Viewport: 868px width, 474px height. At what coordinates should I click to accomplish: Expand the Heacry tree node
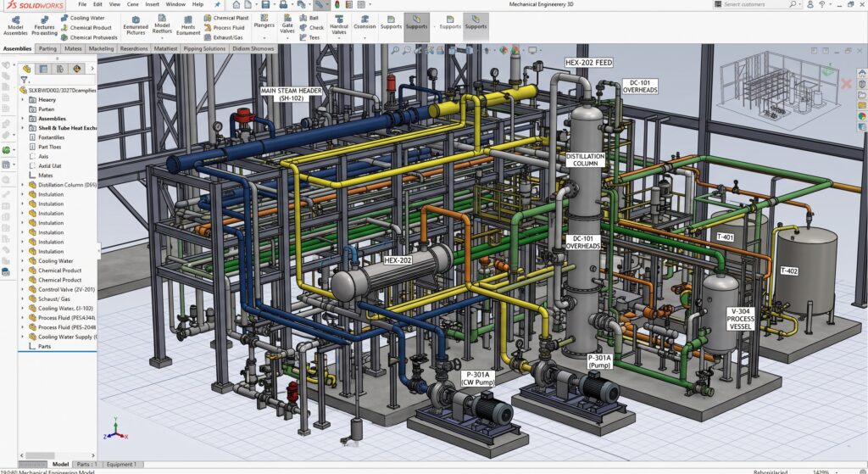23,100
